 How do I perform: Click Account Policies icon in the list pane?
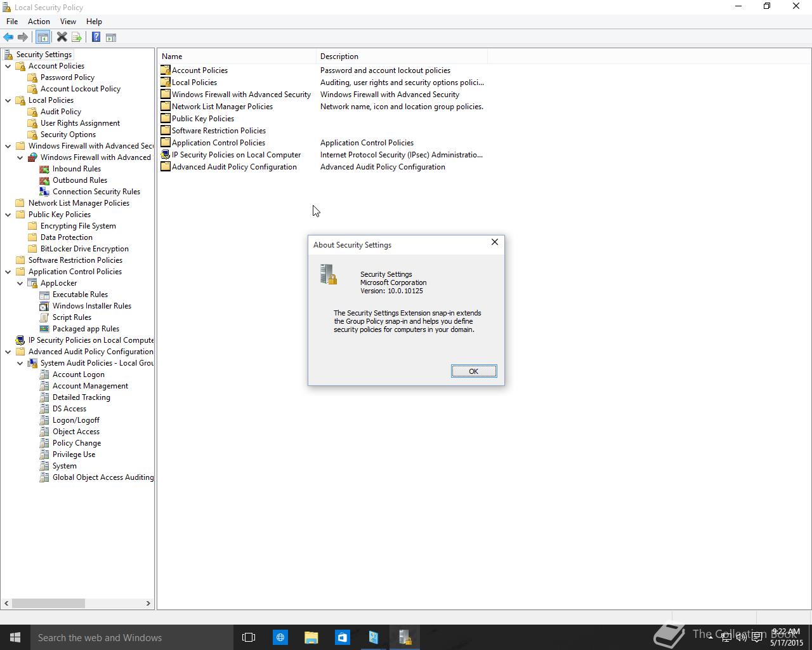pos(166,70)
